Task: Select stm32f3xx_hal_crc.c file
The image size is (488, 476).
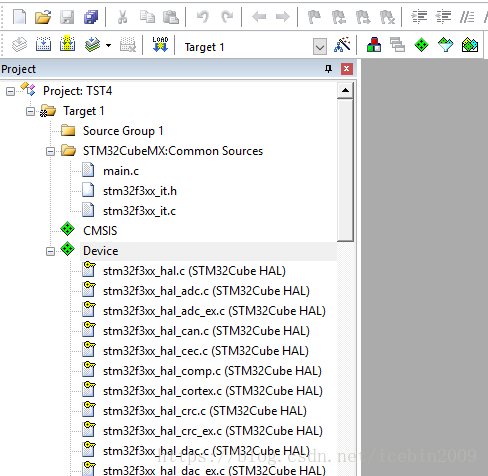Action: tap(205, 411)
